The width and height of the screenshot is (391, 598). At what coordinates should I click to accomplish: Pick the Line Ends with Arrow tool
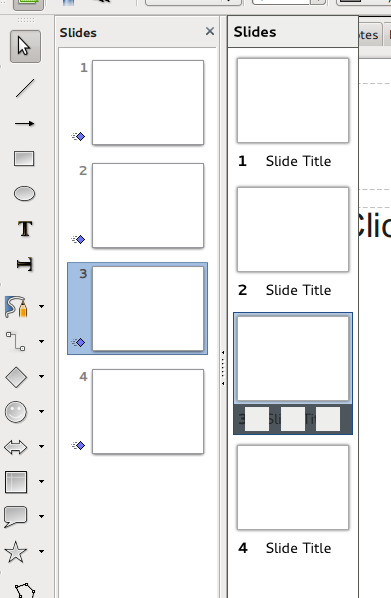pos(24,124)
